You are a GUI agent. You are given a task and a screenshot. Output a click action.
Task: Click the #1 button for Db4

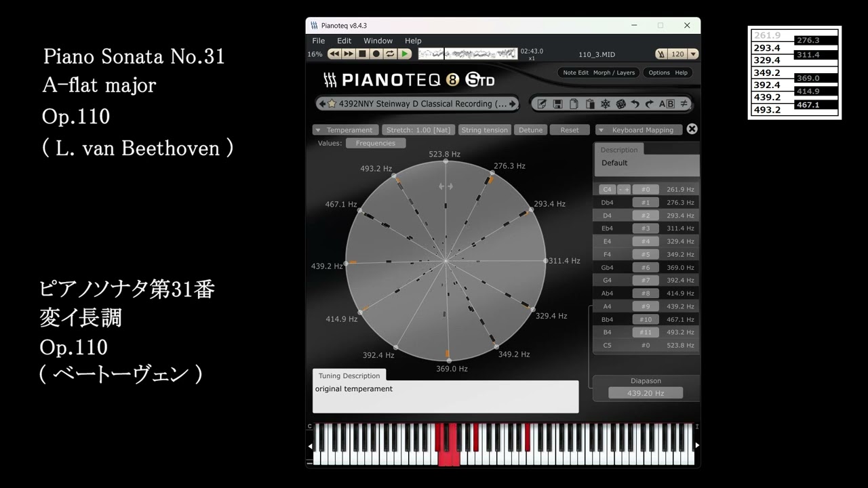(646, 203)
